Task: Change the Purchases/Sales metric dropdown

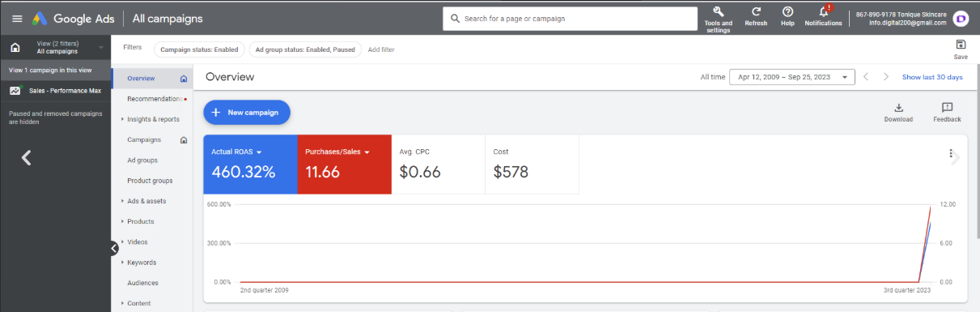Action: point(367,152)
